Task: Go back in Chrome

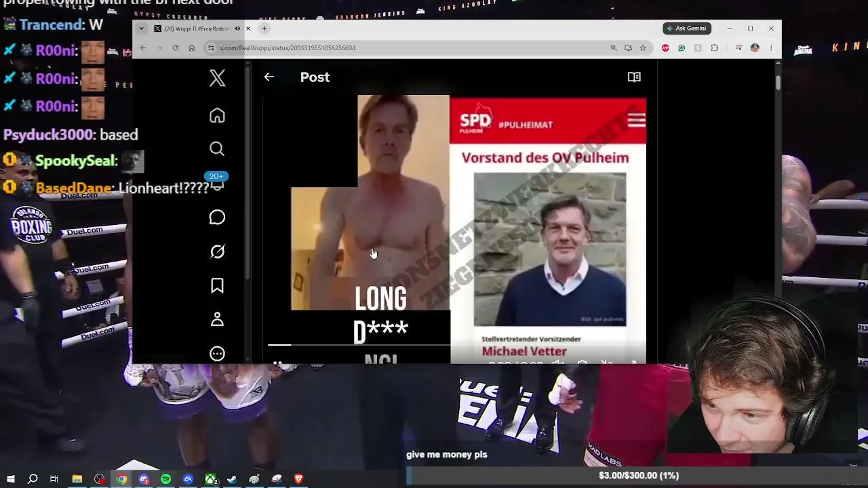Action: (x=143, y=48)
